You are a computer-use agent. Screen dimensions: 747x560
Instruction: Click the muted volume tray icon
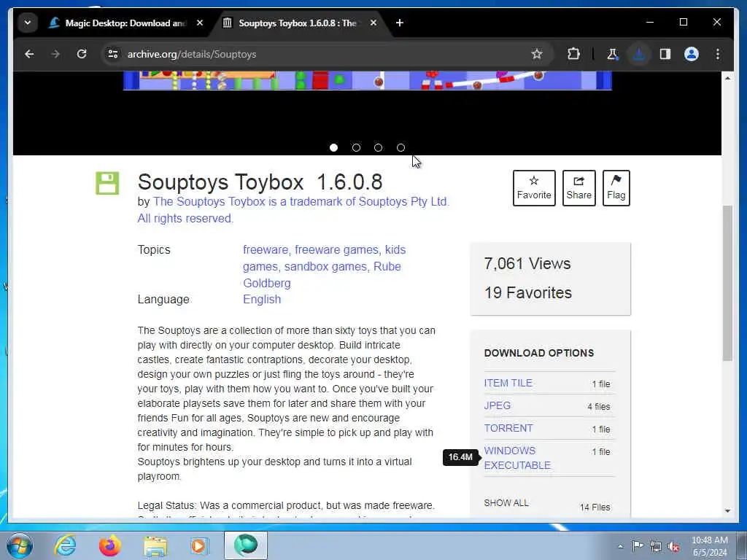pyautogui.click(x=673, y=547)
